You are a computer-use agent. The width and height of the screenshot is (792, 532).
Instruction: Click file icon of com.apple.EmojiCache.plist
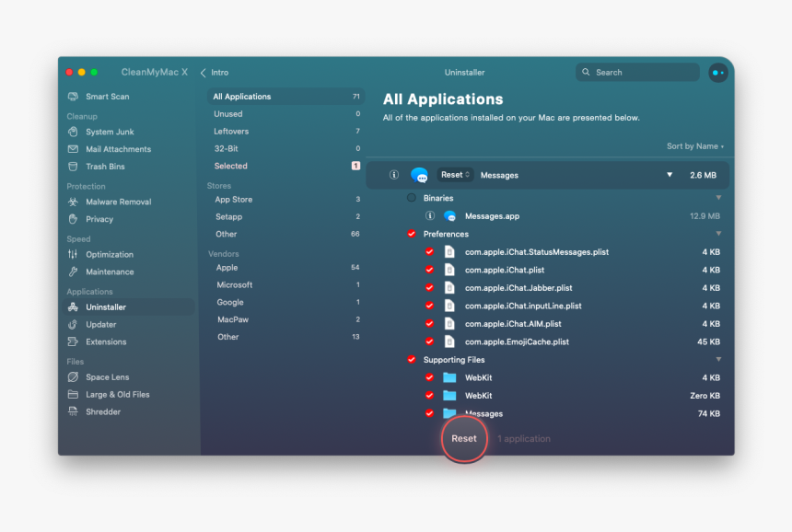[x=449, y=341]
